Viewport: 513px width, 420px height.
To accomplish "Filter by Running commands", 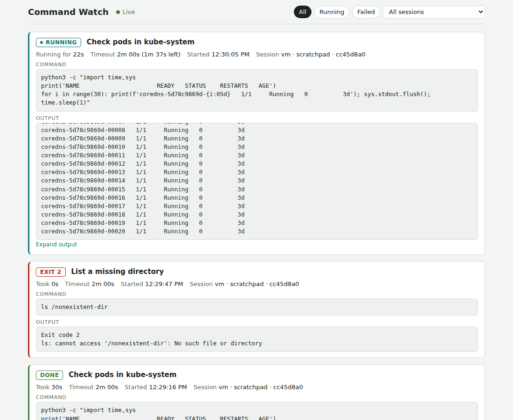I will 332,12.
